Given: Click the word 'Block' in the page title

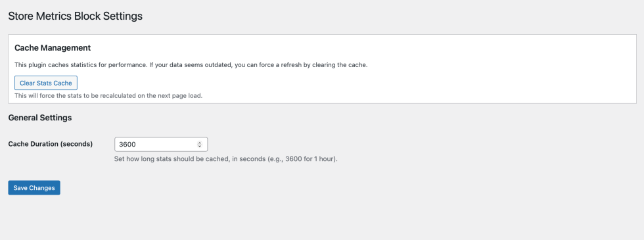Looking at the screenshot, I should click(88, 16).
